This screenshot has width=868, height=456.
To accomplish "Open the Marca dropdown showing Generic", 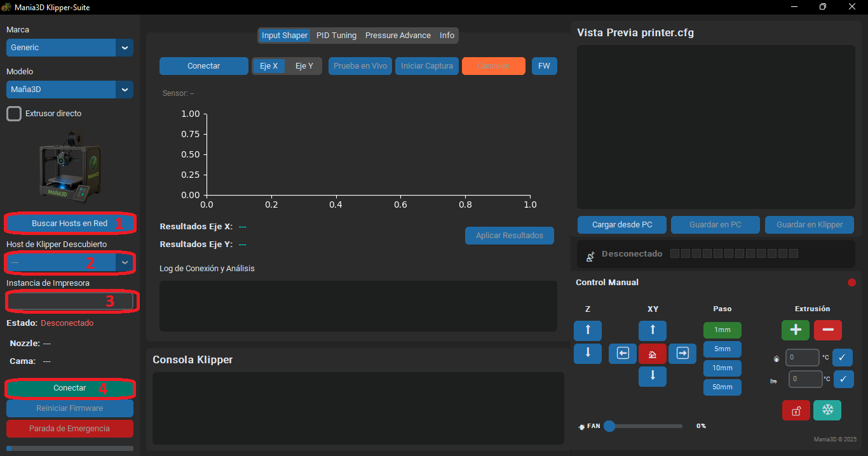I will click(70, 48).
